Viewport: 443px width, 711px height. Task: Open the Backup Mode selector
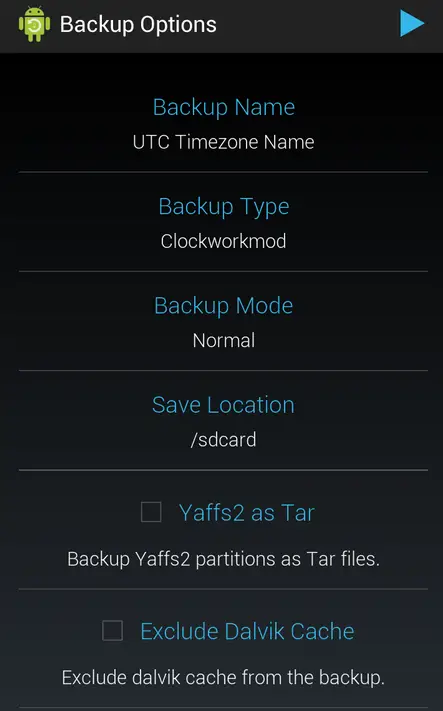coord(223,321)
